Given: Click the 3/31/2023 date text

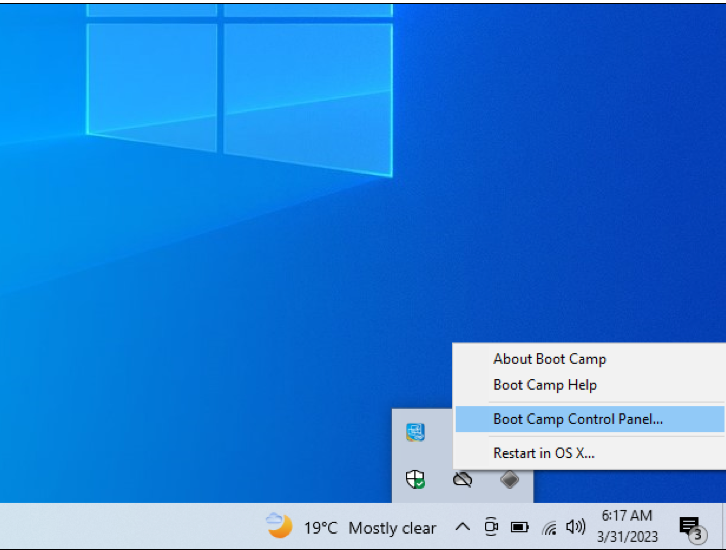Looking at the screenshot, I should (x=627, y=537).
